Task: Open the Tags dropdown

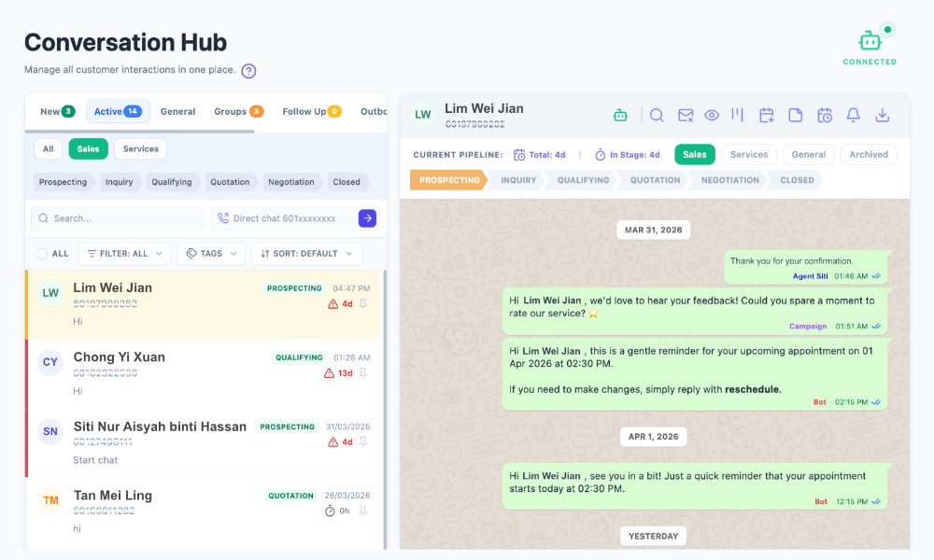Action: point(211,254)
